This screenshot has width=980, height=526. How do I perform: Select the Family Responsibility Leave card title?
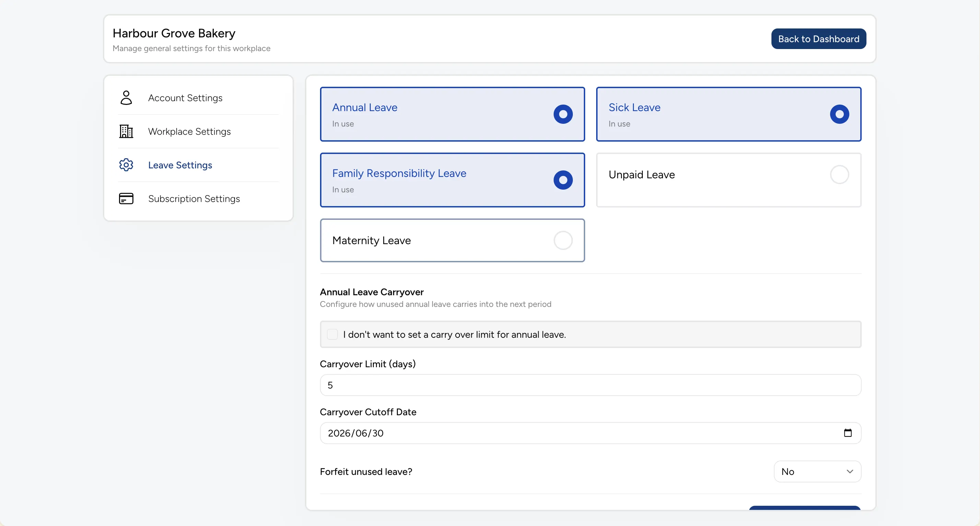coord(399,174)
